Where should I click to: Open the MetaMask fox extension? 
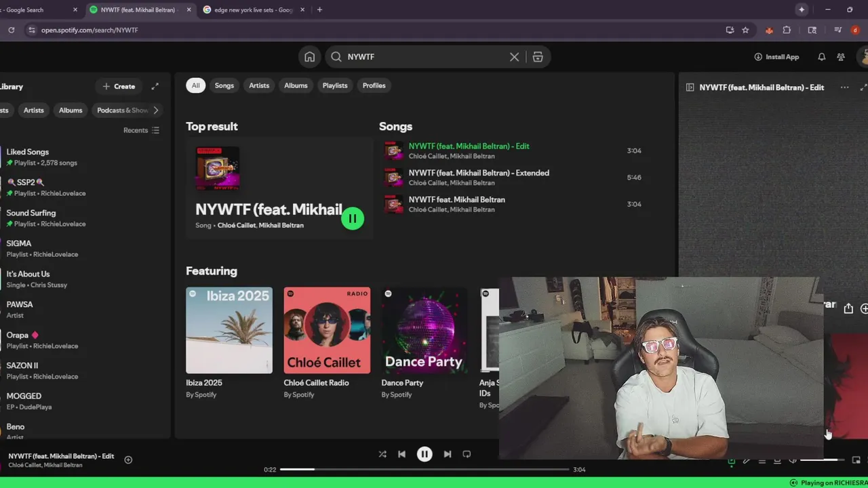[769, 30]
